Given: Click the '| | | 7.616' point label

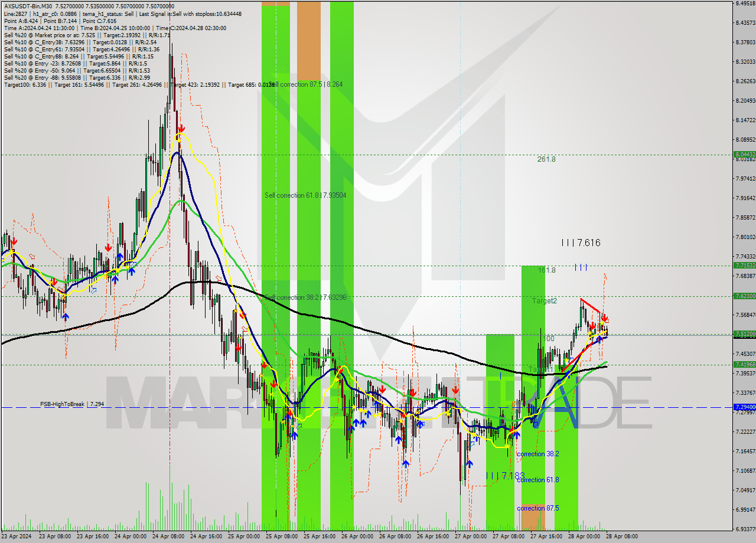Looking at the screenshot, I should pos(581,243).
